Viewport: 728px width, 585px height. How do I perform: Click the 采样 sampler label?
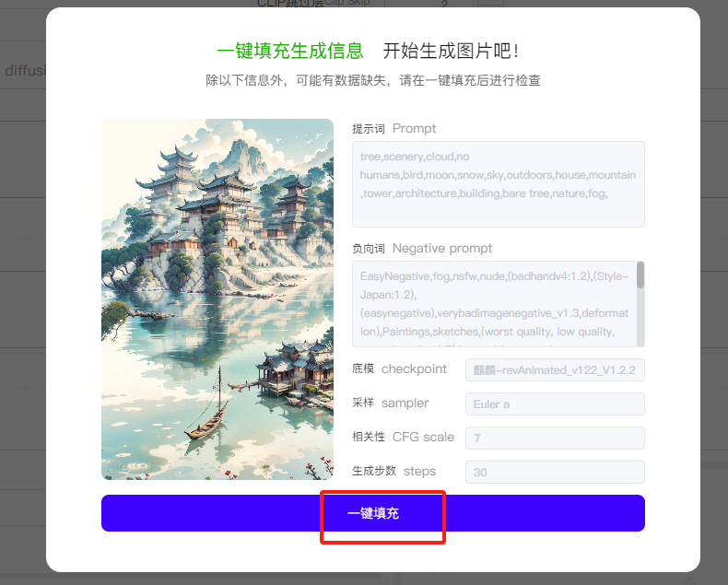click(390, 403)
